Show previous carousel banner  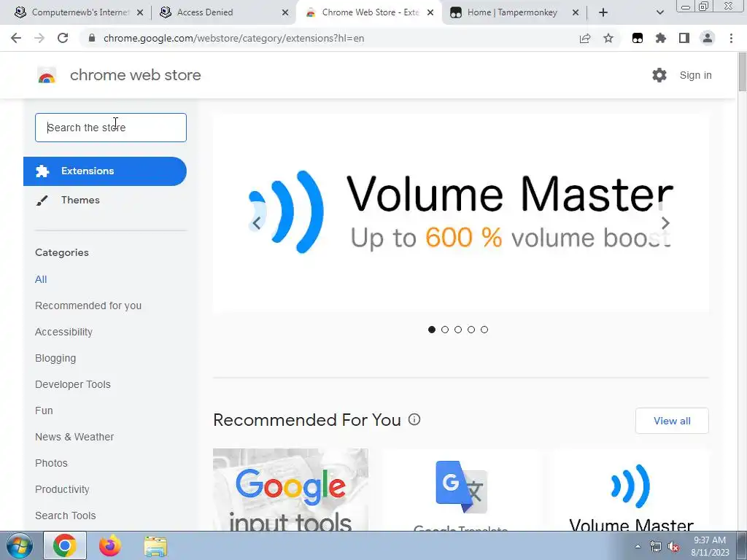coord(256,223)
